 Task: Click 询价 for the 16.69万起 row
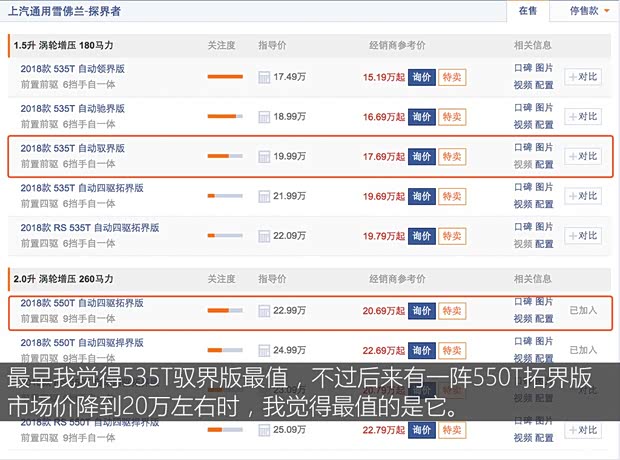click(422, 117)
